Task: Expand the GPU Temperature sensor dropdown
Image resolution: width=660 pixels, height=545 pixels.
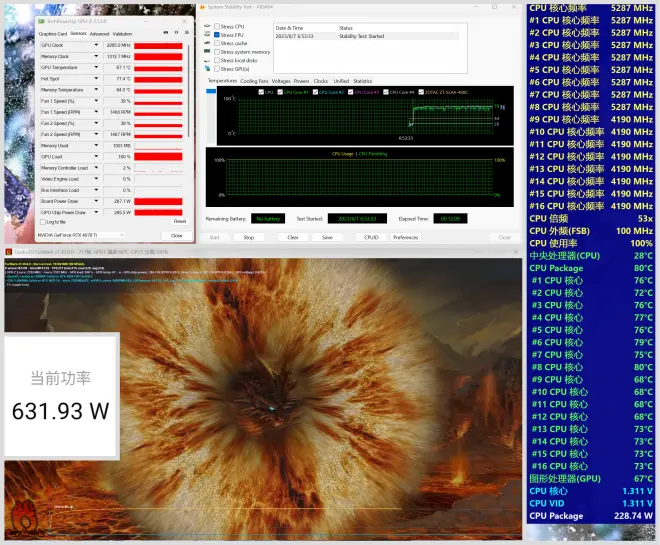Action: (x=94, y=67)
